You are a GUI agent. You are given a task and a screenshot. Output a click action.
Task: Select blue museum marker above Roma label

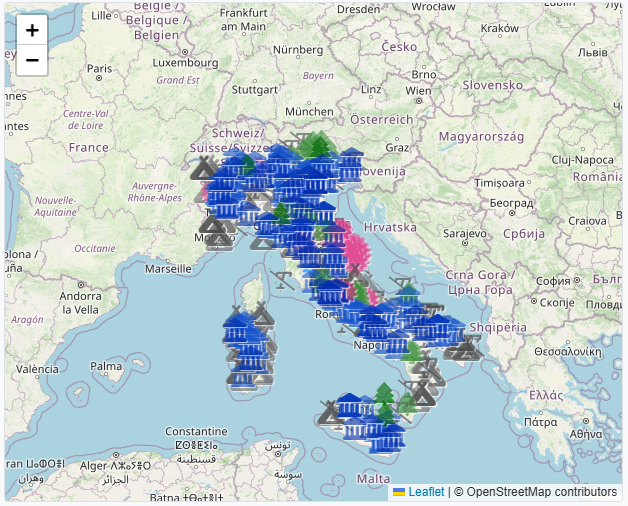pos(331,293)
